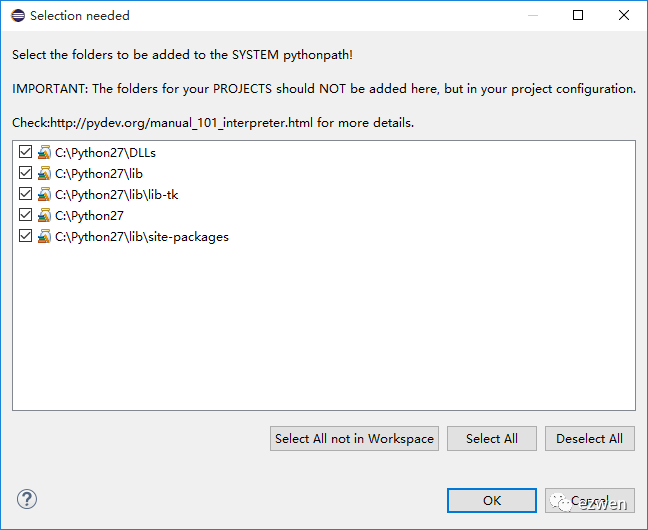Click the Deselect All button
648x530 pixels.
pyautogui.click(x=590, y=439)
